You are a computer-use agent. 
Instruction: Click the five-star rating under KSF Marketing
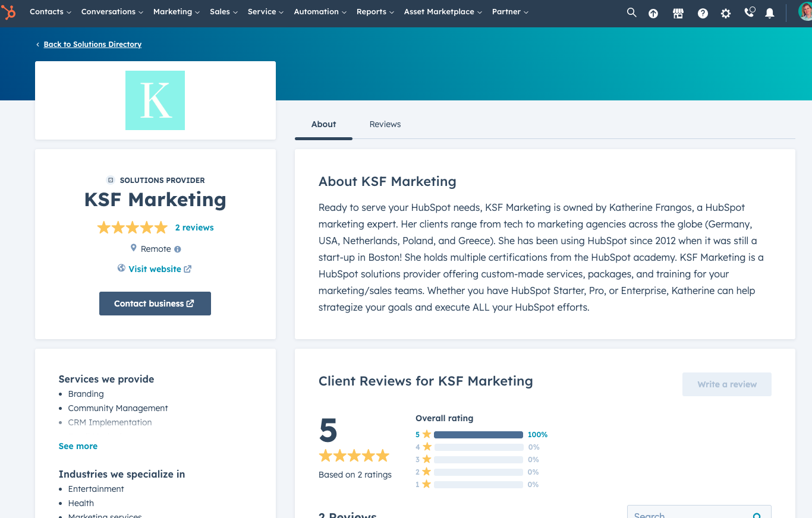[133, 228]
